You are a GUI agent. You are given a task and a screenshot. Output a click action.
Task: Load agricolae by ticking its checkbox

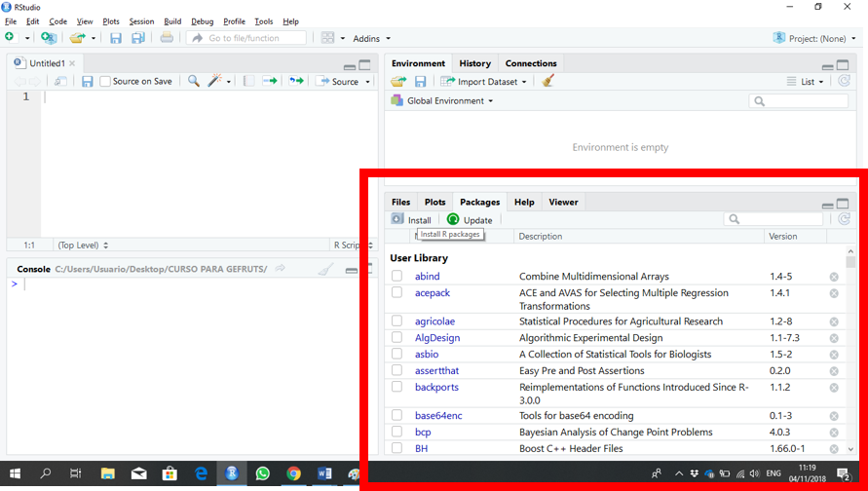point(396,321)
